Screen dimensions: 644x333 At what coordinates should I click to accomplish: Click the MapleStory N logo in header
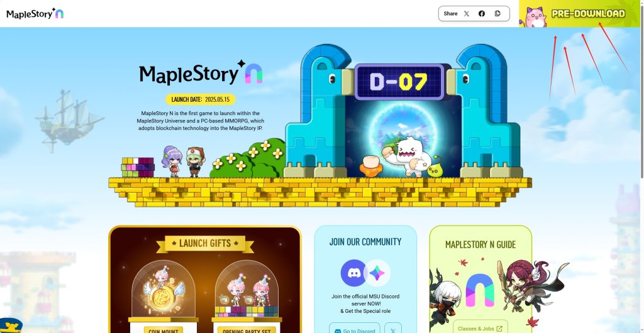tap(35, 14)
